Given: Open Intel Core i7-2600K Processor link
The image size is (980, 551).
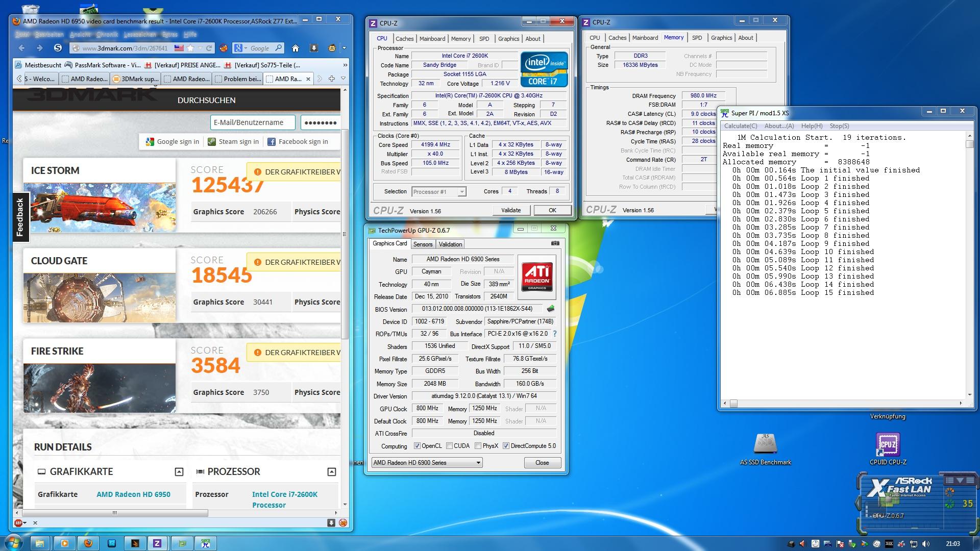Looking at the screenshot, I should click(285, 499).
